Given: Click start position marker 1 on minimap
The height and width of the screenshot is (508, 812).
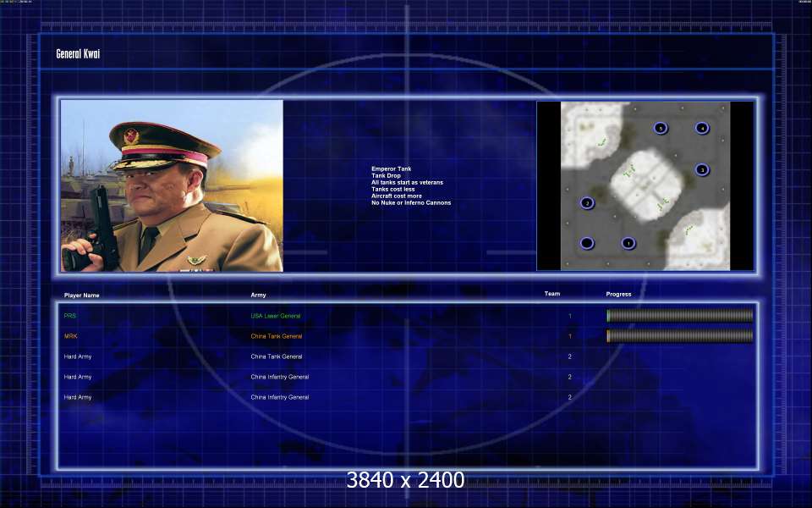Looking at the screenshot, I should click(x=628, y=243).
